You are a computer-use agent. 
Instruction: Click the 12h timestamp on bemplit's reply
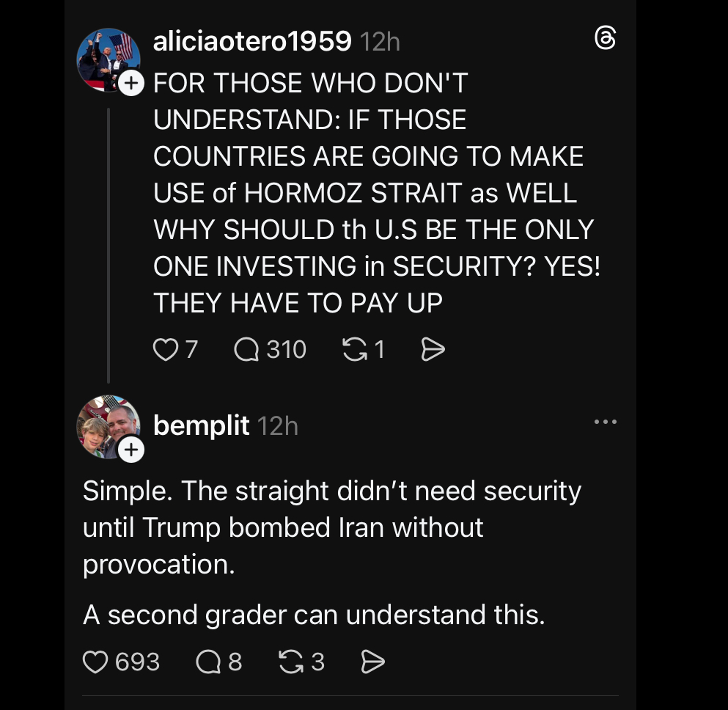[x=279, y=426]
